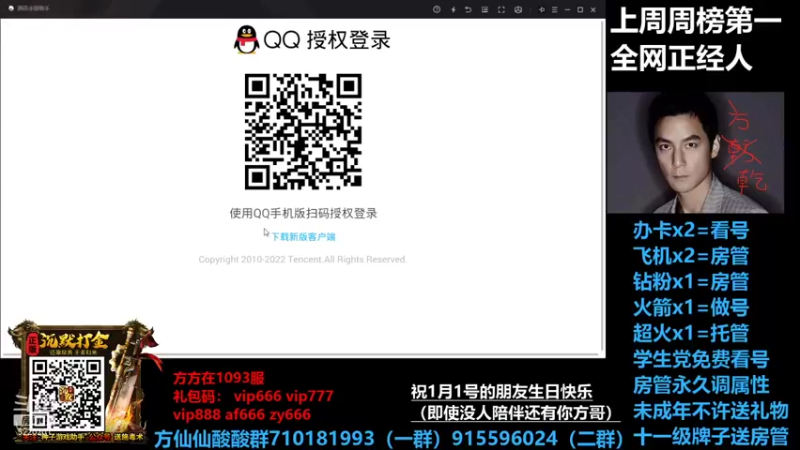Maximize the emulator window
Image resolution: width=800 pixels, height=450 pixels.
pyautogui.click(x=580, y=10)
